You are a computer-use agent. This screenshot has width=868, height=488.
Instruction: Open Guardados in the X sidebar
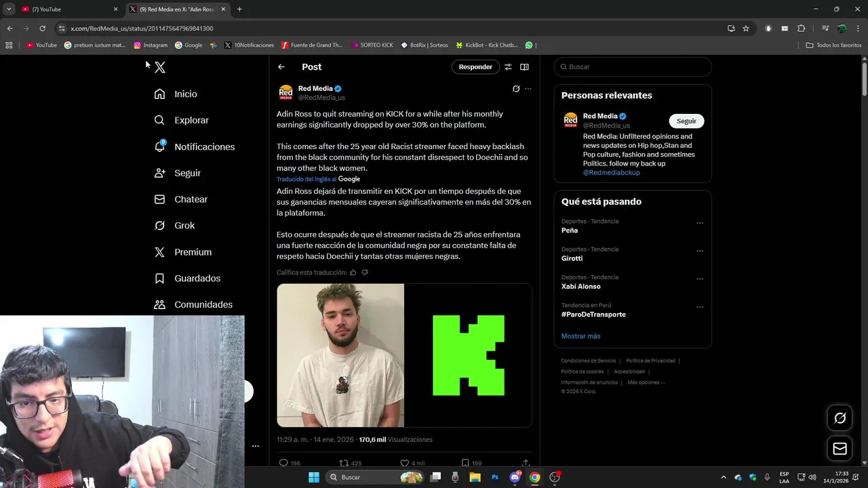click(x=187, y=279)
